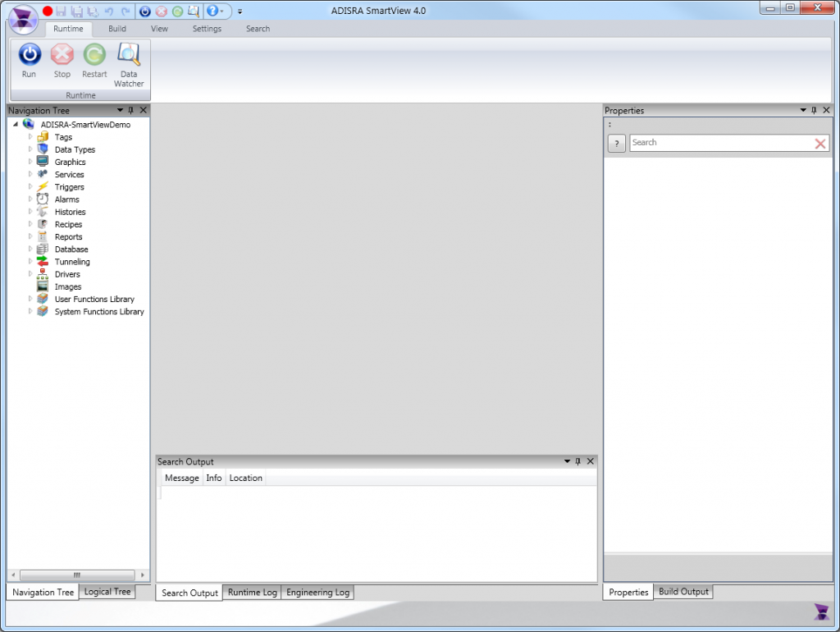Screen dimensions: 840x632
Task: Switch to the View ribbon tab
Action: (x=159, y=29)
